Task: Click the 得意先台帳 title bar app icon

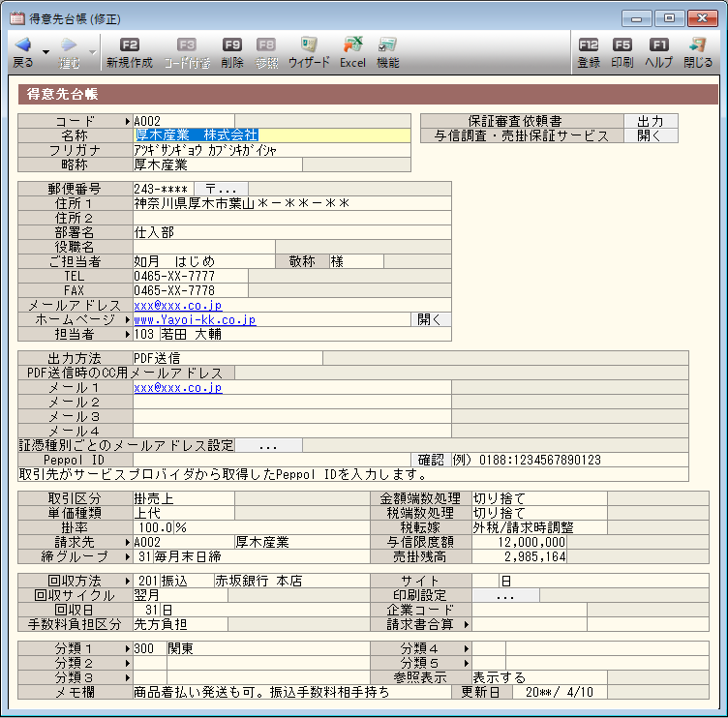Action: pyautogui.click(x=17, y=18)
